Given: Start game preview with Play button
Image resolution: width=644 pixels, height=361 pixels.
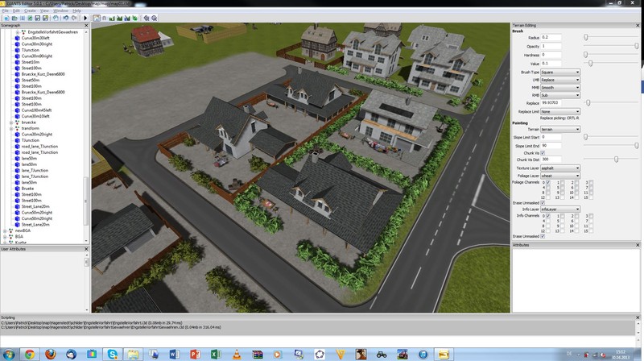Looking at the screenshot, I should (85, 18).
